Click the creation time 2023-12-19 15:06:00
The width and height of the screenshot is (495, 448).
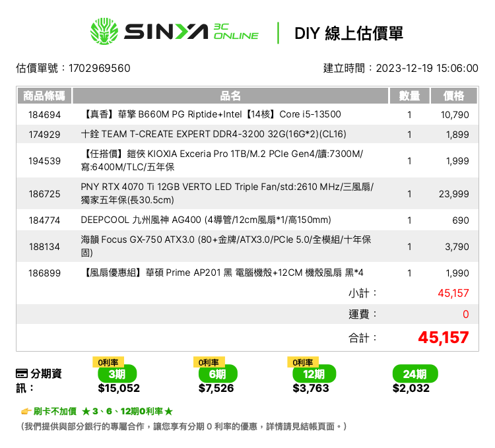[427, 68]
